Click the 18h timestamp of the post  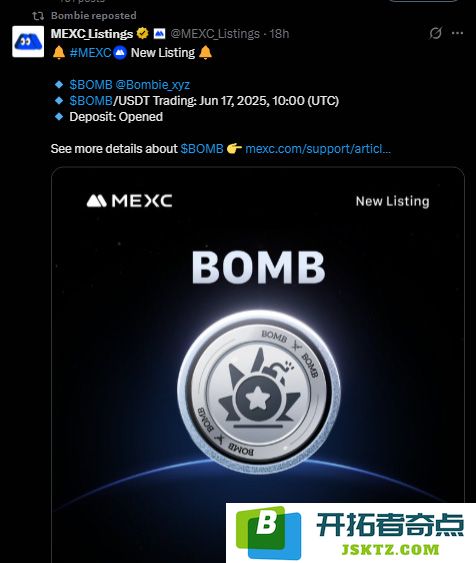[279, 34]
